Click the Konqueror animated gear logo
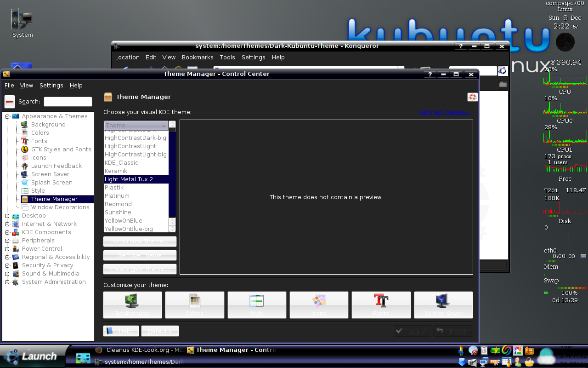Screen dimensions: 588x368 (503, 70)
